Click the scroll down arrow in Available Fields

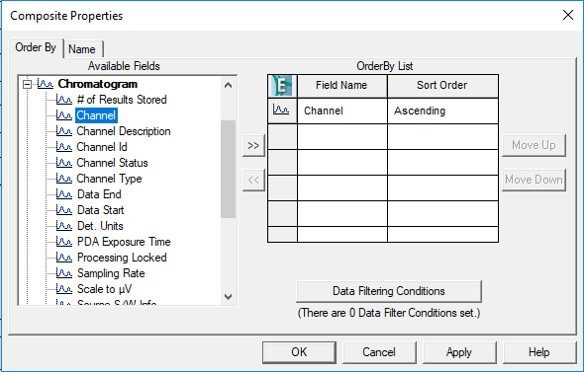(228, 297)
